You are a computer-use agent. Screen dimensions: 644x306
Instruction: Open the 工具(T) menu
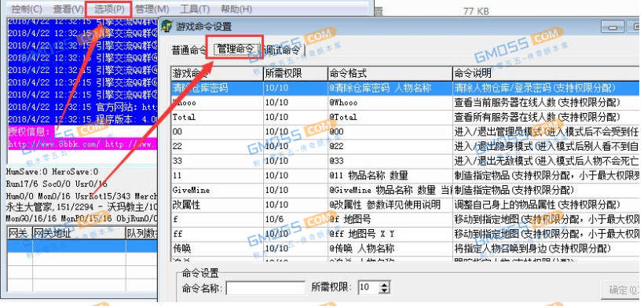[x=195, y=9]
